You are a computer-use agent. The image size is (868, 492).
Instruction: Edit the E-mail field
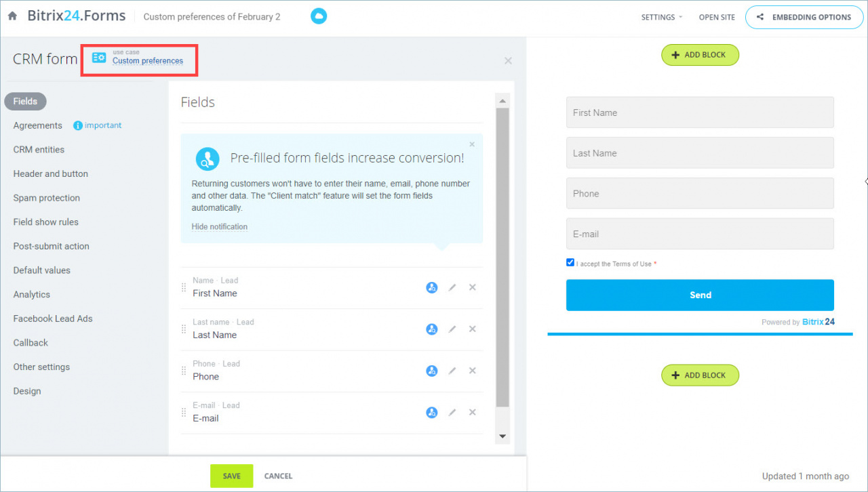452,413
